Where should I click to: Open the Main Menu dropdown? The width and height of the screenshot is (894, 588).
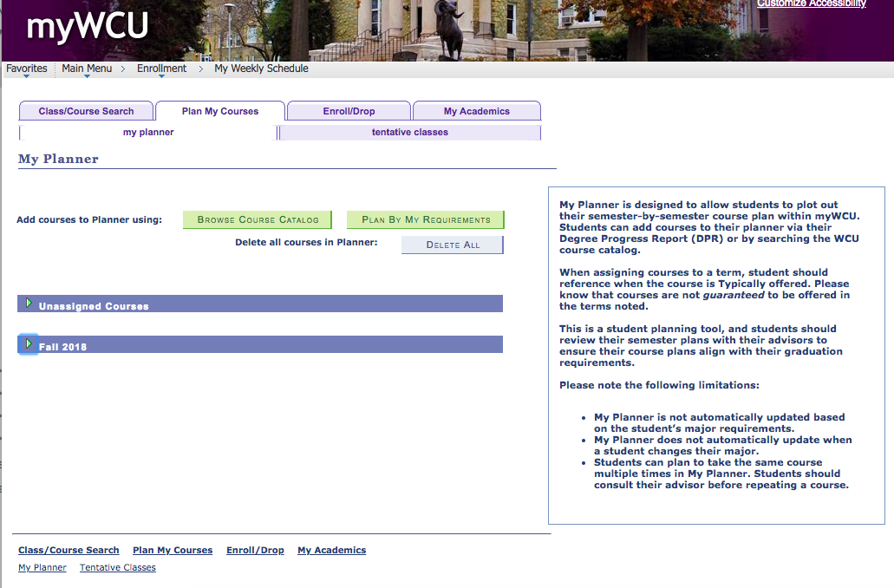click(x=87, y=69)
